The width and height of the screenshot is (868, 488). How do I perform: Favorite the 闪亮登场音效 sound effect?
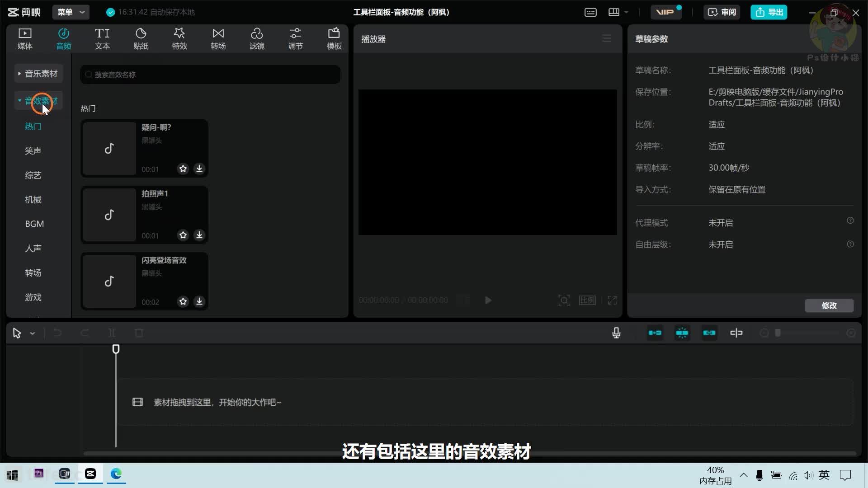pyautogui.click(x=183, y=301)
